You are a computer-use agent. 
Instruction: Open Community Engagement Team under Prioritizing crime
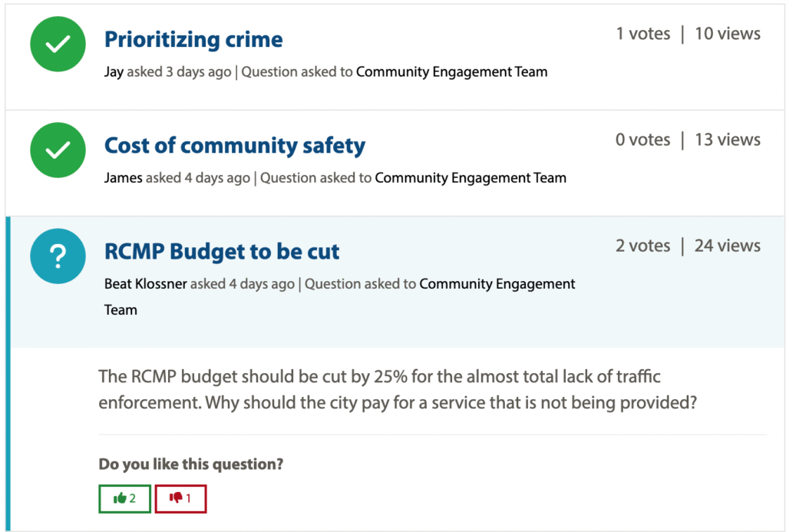(x=451, y=72)
